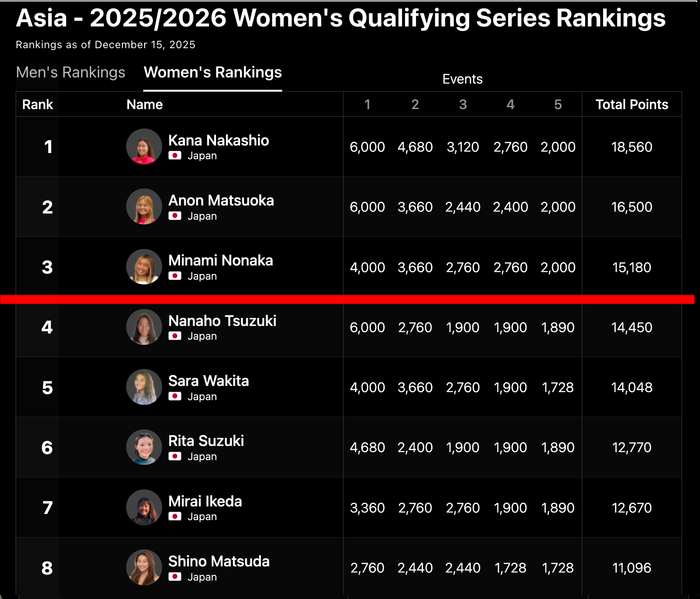This screenshot has height=599, width=700.
Task: Click Rita Suzuki's profile photo
Action: click(x=144, y=447)
